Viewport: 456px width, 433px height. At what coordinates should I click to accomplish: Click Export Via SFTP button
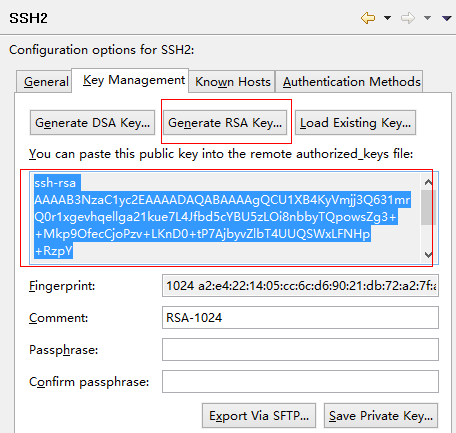(x=259, y=416)
